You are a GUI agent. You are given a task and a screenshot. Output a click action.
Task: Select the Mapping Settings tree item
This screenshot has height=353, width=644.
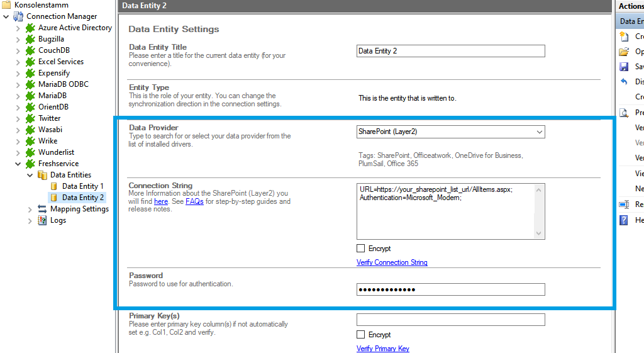79,209
